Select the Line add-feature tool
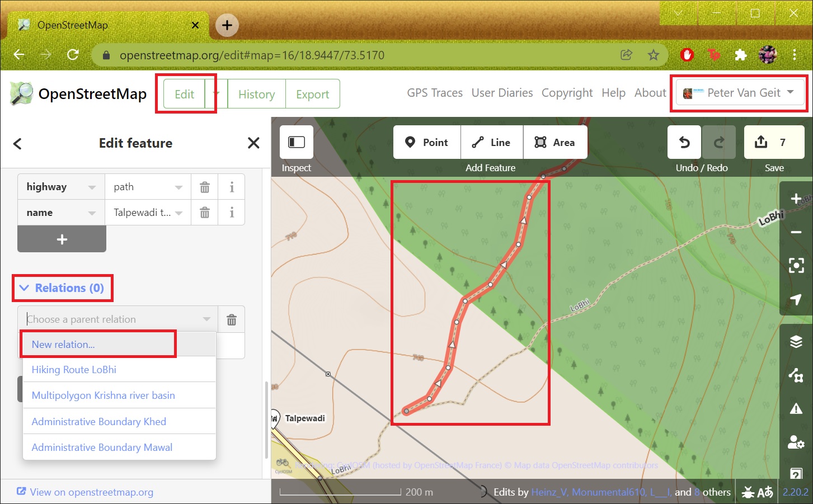The image size is (813, 504). tap(492, 142)
